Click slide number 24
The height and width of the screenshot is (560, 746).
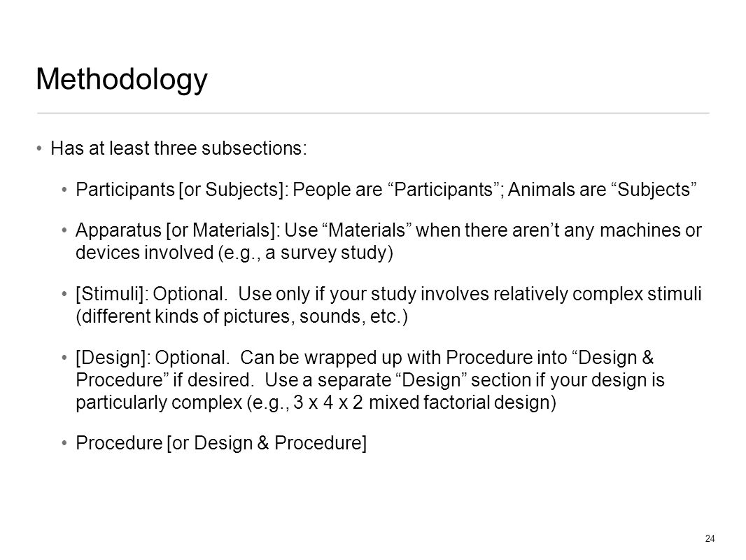click(710, 538)
